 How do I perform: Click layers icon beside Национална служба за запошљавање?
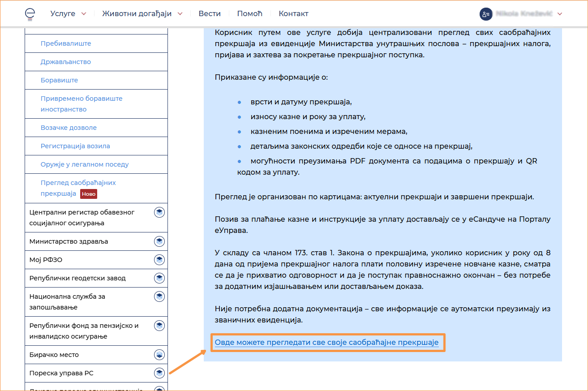tap(159, 296)
